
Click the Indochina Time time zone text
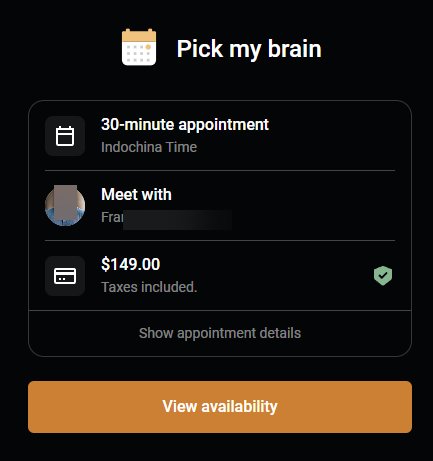[x=149, y=147]
